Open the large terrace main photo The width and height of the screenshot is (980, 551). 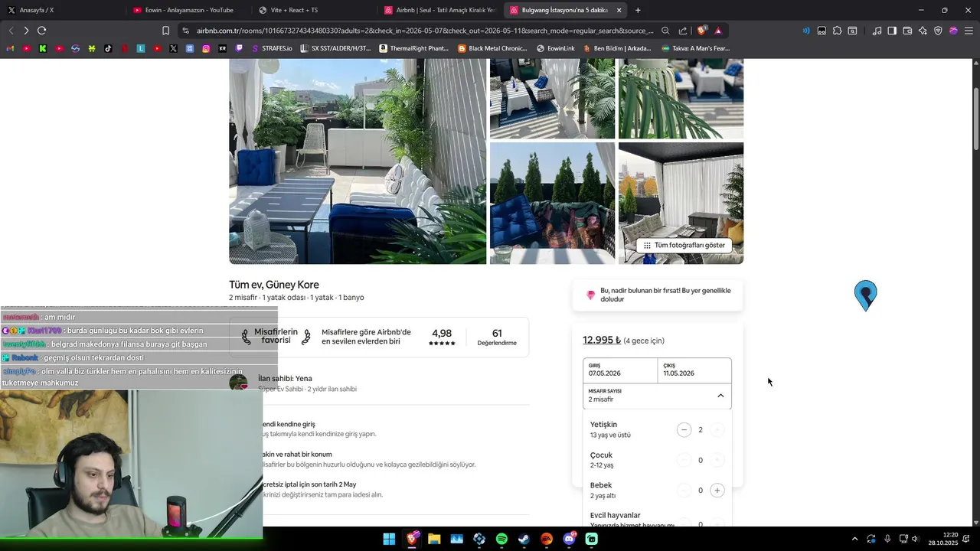(x=358, y=161)
